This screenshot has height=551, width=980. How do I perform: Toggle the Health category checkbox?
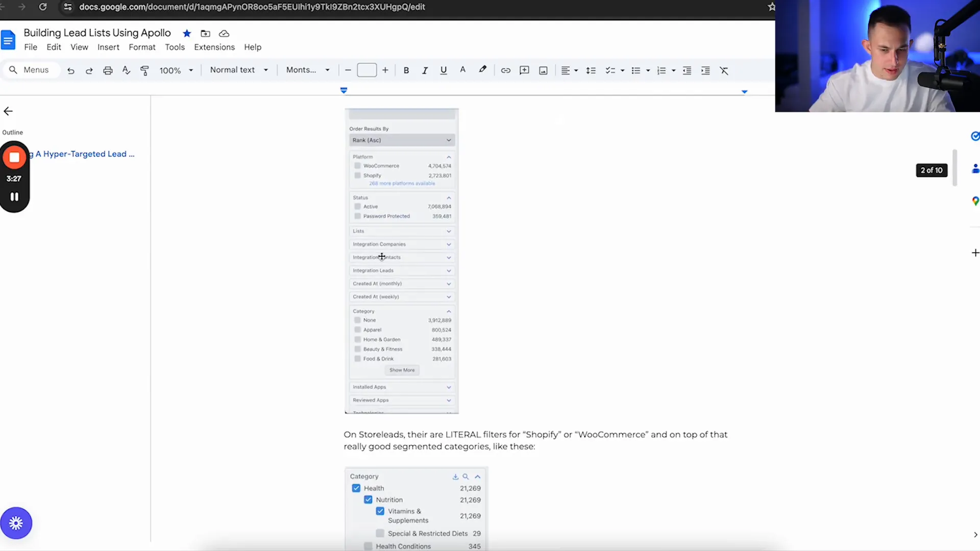tap(356, 488)
